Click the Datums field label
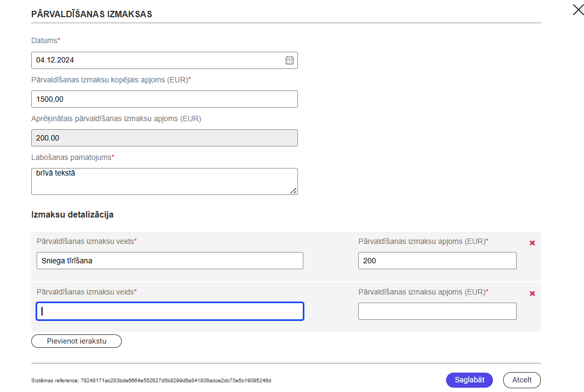Viewport: 584px width, 392px height. tap(46, 41)
